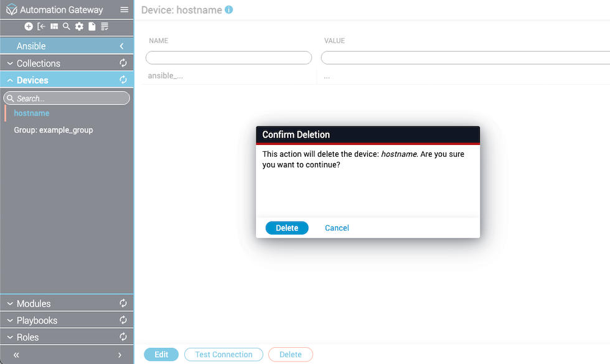Click the info icon beside Device: hostname
This screenshot has height=364, width=610.
229,10
